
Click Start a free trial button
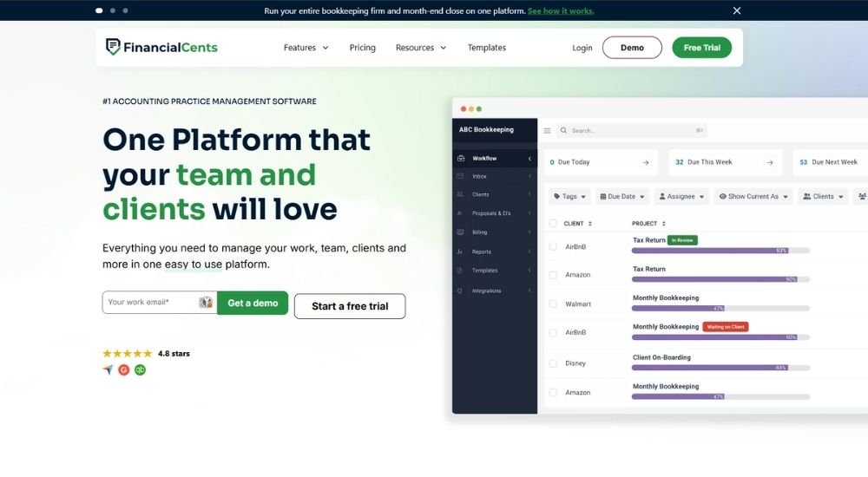[x=350, y=306]
